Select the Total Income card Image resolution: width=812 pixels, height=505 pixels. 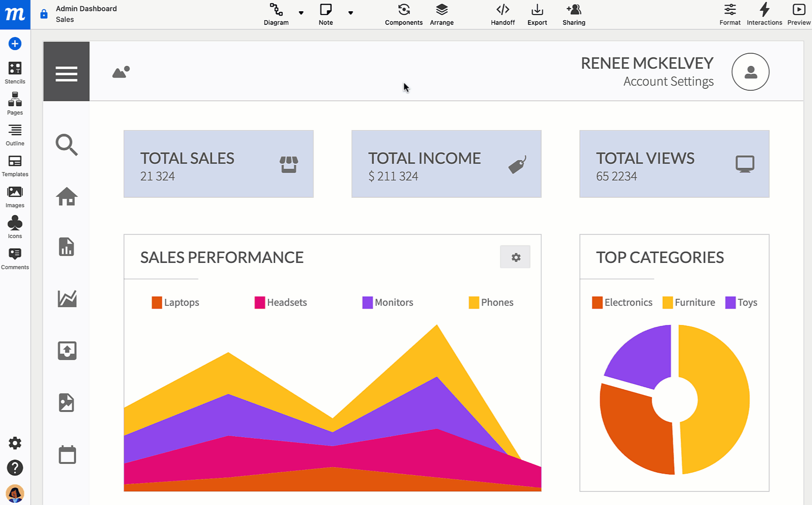446,164
